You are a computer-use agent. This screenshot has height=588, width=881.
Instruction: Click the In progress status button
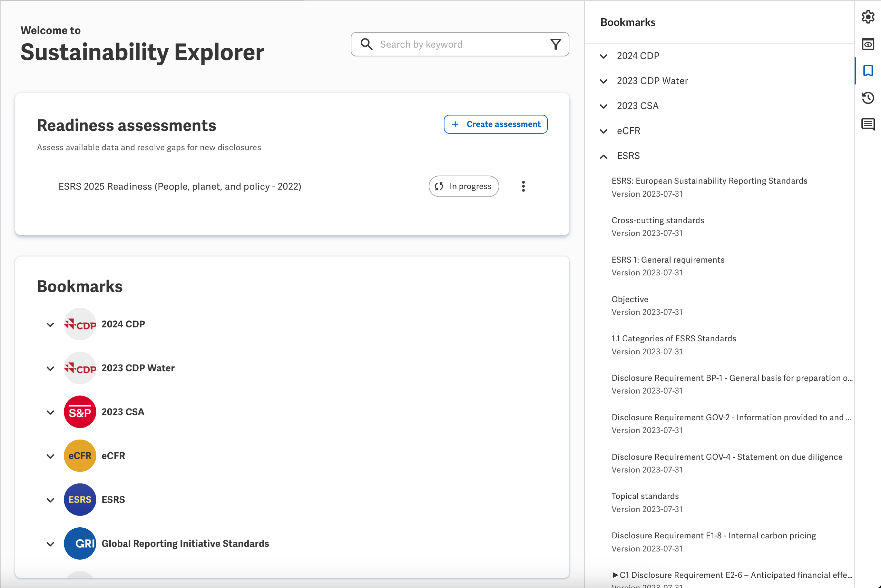pyautogui.click(x=464, y=186)
